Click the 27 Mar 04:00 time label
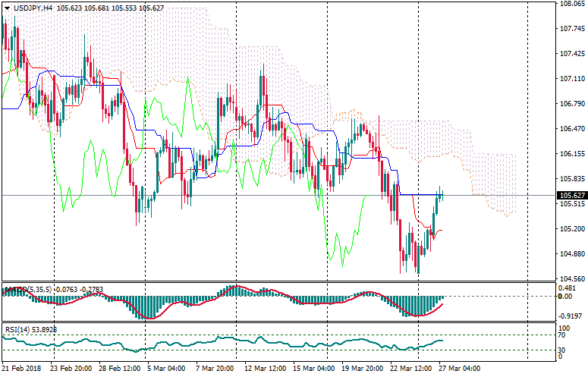Screen dimensions: 588x377 (x=459, y=368)
